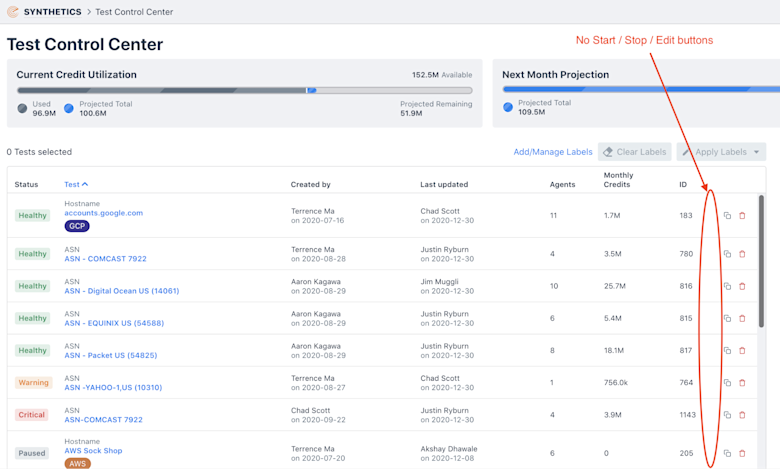780x469 pixels.
Task: Go to SYNTHETICS breadcrumb
Action: (x=52, y=11)
